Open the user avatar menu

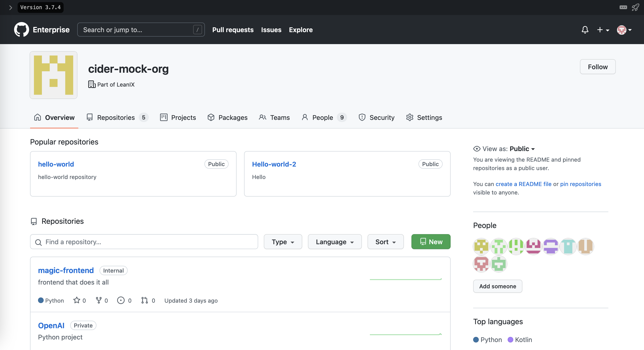click(624, 30)
